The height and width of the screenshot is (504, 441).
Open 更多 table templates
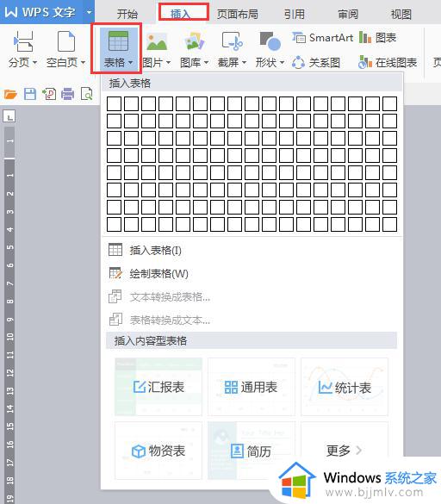[345, 451]
